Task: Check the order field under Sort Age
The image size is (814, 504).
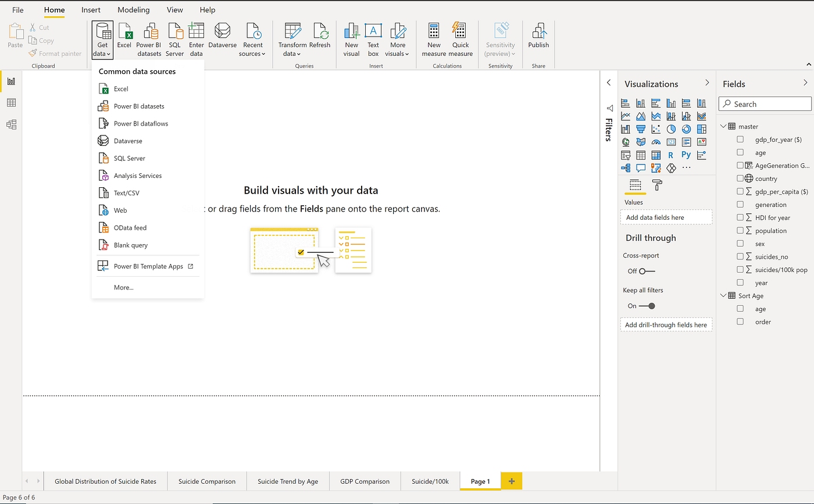Action: [740, 321]
